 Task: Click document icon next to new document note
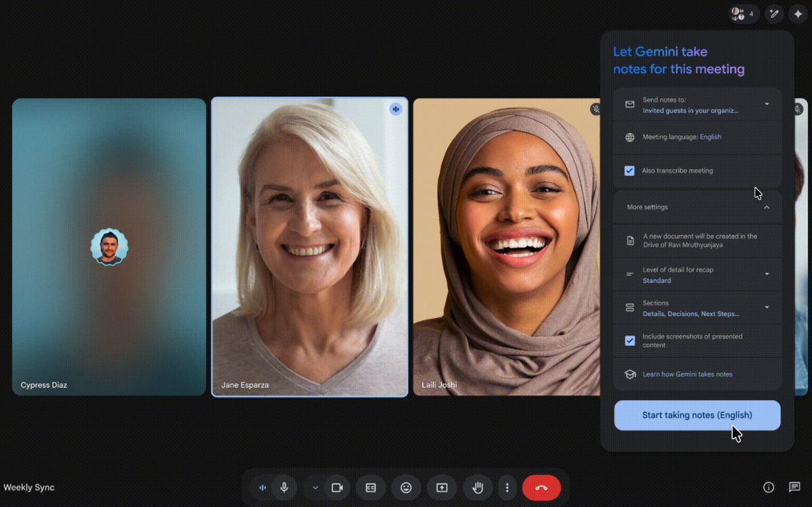630,241
